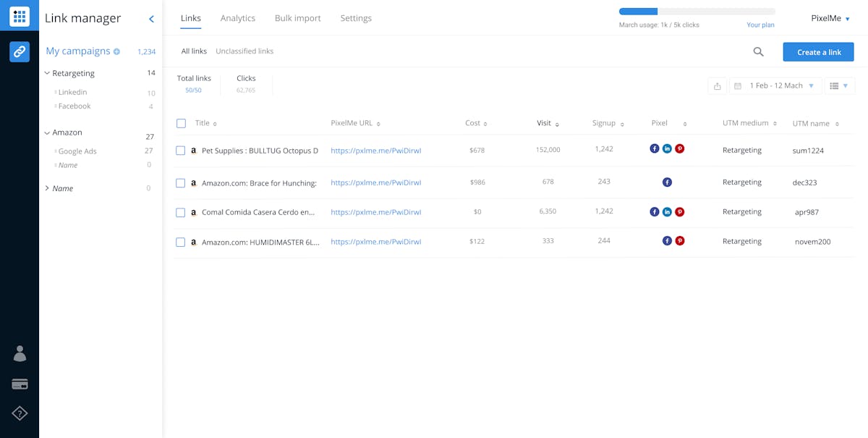Click Facebook pixel on Brace for Hunching row
Screen dimensions: 868x438
point(667,182)
